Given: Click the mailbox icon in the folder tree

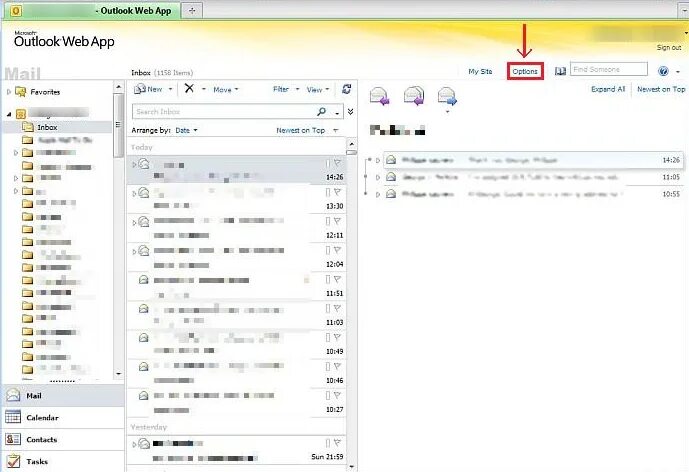Looking at the screenshot, I should pyautogui.click(x=21, y=114).
